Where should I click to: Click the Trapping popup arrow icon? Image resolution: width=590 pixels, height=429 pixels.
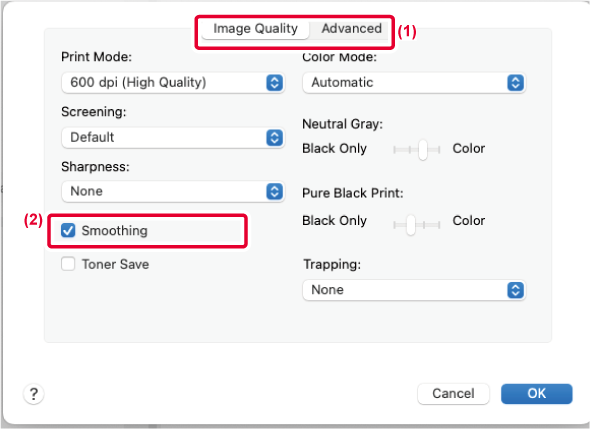coord(515,290)
